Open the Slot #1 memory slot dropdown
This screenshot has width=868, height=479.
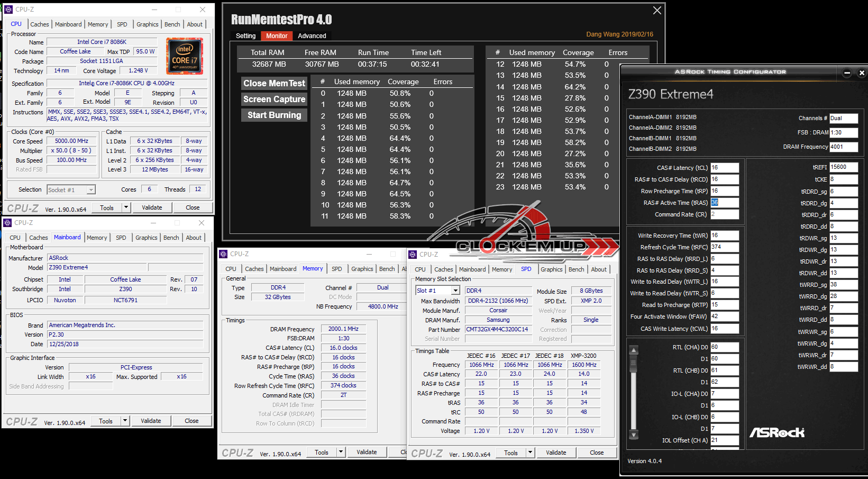[x=455, y=291]
